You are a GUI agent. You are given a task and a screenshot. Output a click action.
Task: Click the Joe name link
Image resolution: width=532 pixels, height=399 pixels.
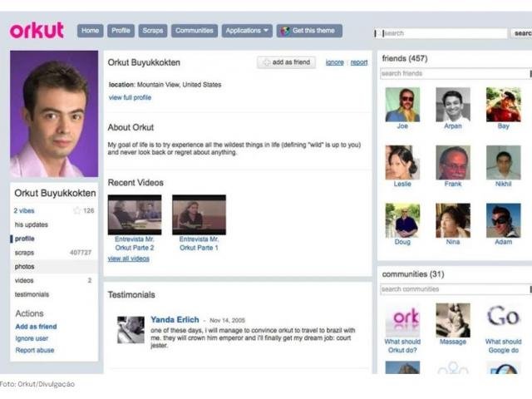[x=402, y=126]
